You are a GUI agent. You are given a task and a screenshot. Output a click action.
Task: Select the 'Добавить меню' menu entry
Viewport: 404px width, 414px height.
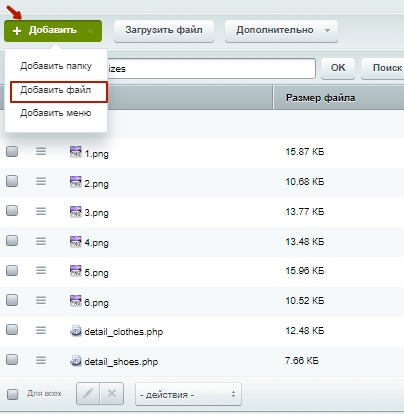coord(56,113)
